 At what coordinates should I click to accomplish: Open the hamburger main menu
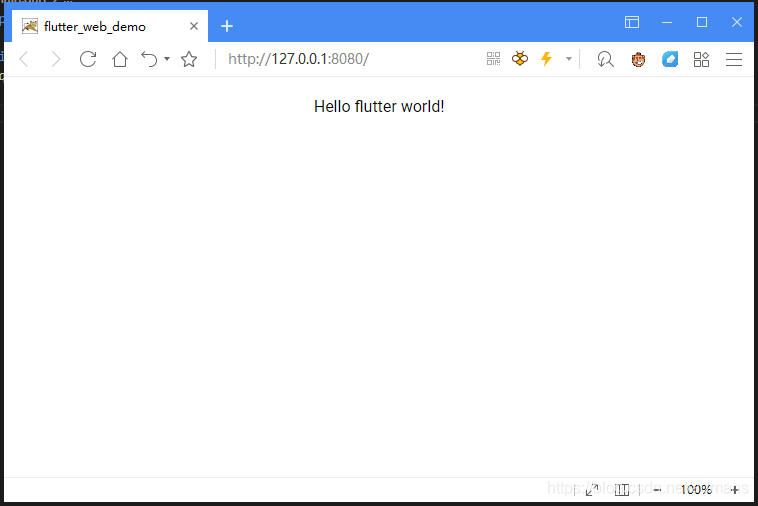coord(734,59)
